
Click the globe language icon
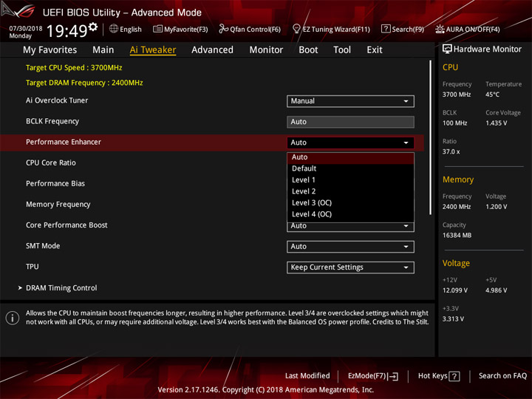114,29
